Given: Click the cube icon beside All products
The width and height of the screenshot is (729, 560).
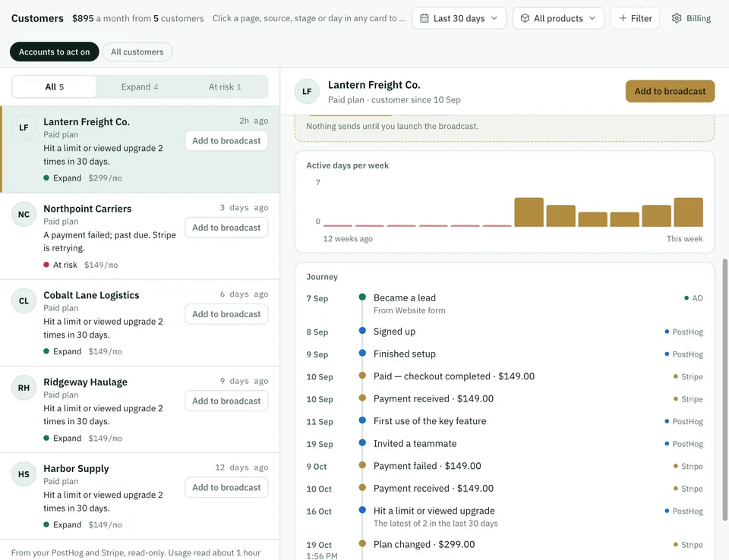Looking at the screenshot, I should (525, 18).
